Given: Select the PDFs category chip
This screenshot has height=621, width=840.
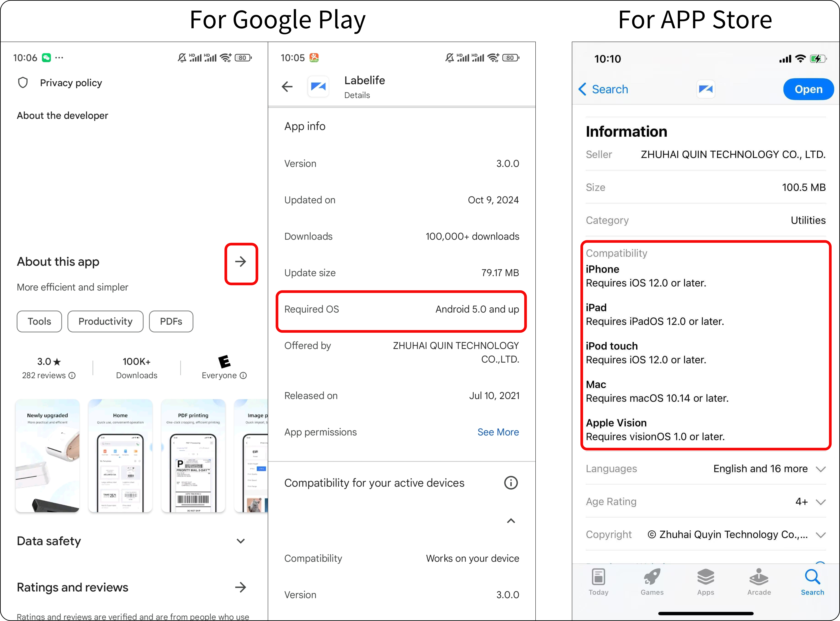Looking at the screenshot, I should pyautogui.click(x=171, y=321).
